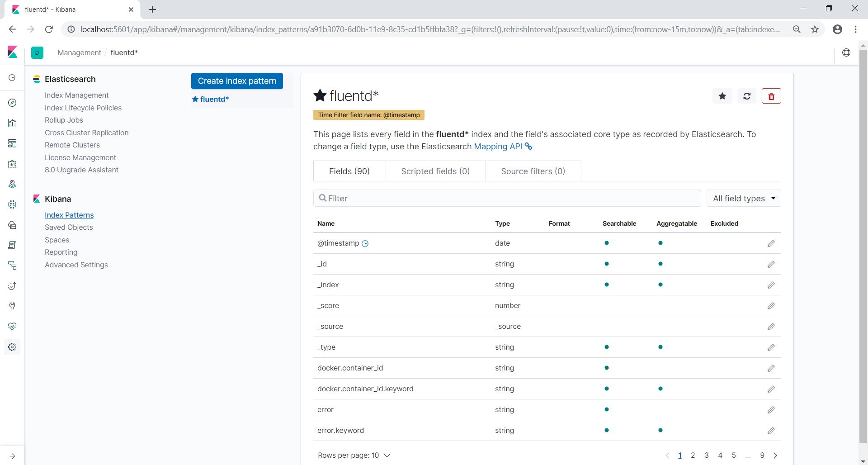Click in the fields Filter search box
Viewport: 868px width, 465px height.
(506, 199)
